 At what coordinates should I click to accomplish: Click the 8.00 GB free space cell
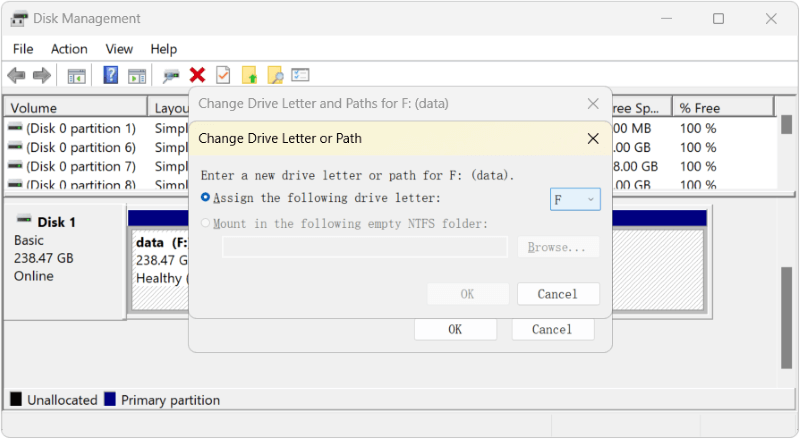pyautogui.click(x=635, y=166)
